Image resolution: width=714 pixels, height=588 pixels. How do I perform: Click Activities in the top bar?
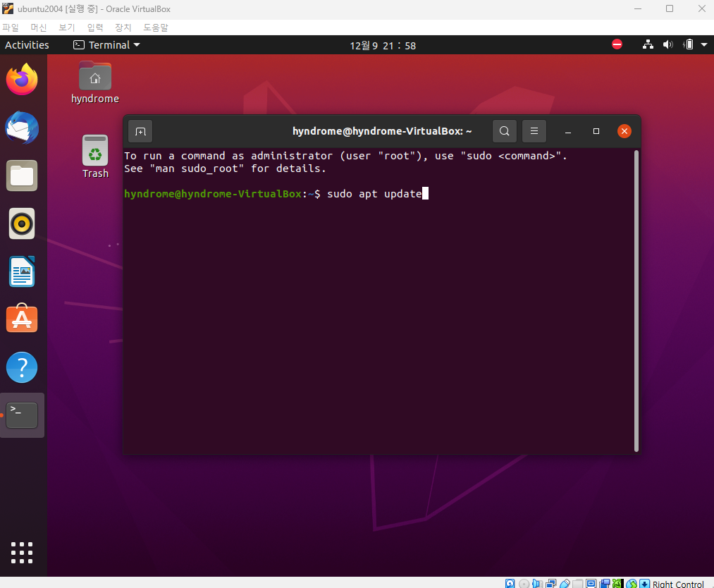click(x=27, y=44)
